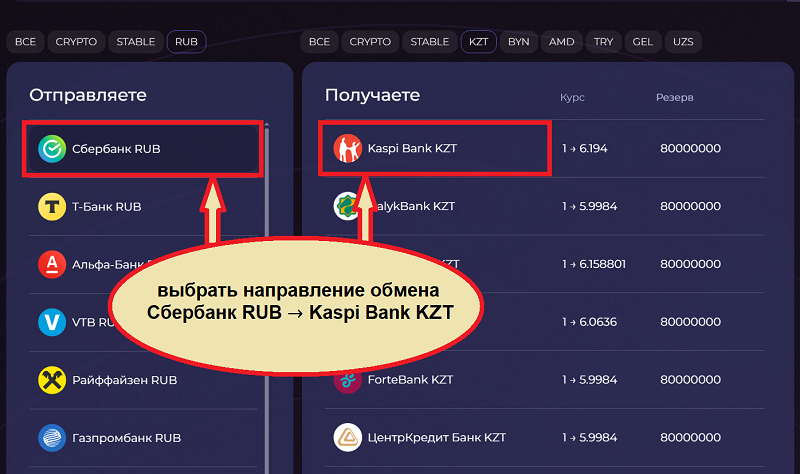
Task: Click the Сбербанк green logo icon
Action: [x=52, y=149]
